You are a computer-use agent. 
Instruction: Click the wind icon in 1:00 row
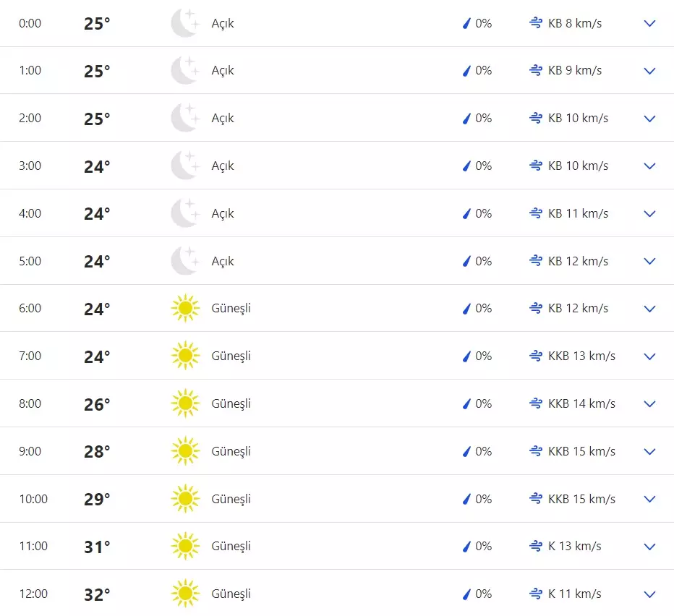click(536, 71)
